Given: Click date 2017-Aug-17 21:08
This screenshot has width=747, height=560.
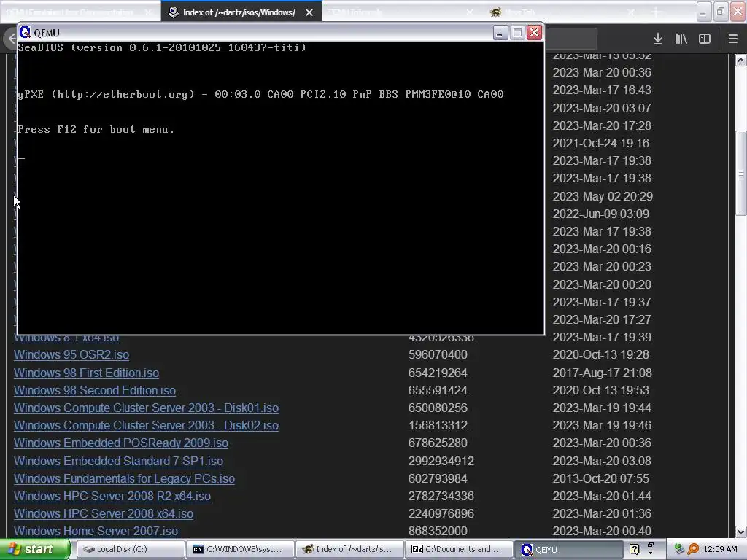Looking at the screenshot, I should (602, 373).
